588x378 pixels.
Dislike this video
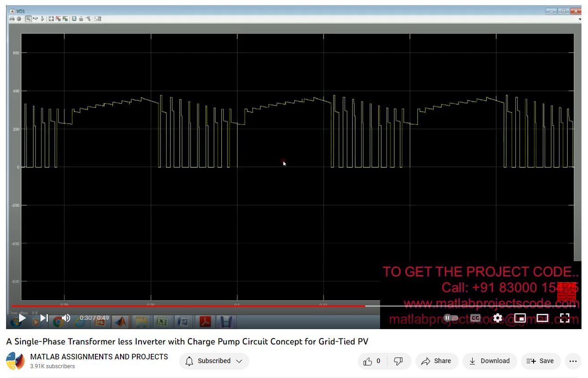[x=398, y=361]
